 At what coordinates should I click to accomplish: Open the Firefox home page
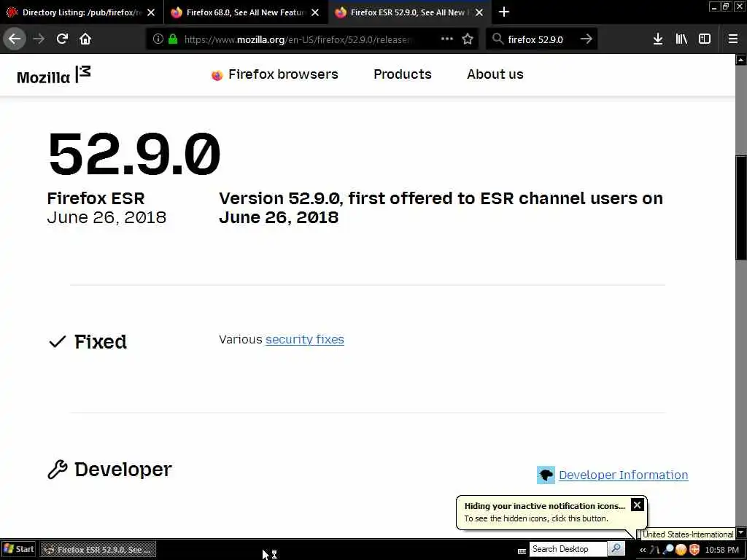pos(85,39)
